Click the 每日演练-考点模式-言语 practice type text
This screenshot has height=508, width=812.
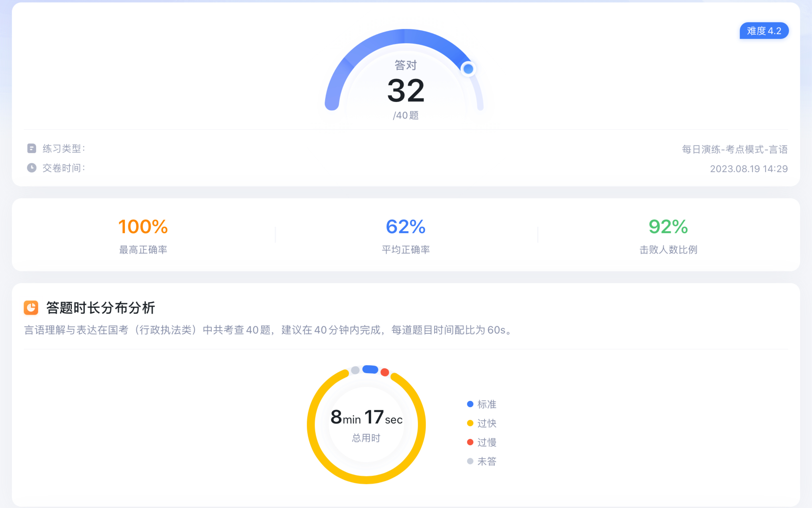(x=735, y=149)
